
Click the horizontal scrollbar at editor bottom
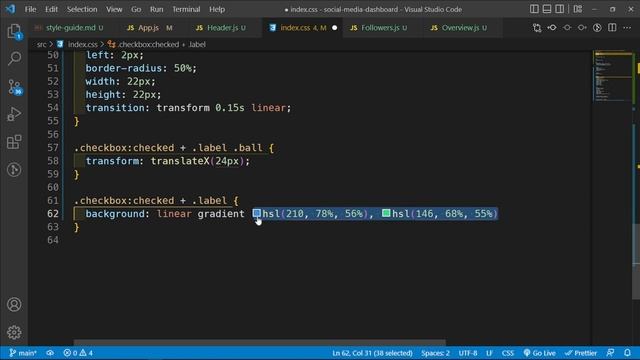[260, 342]
